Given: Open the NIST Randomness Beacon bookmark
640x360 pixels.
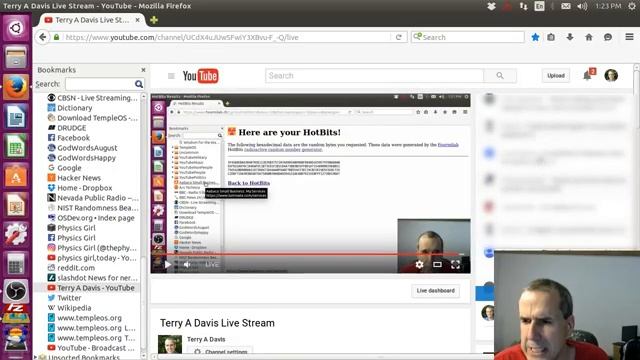Looking at the screenshot, I should (93, 208).
